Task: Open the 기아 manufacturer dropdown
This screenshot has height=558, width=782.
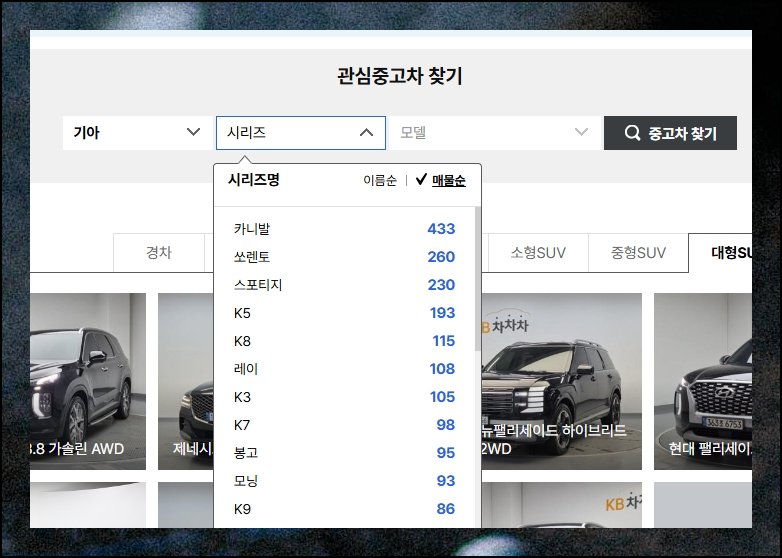Action: (138, 133)
